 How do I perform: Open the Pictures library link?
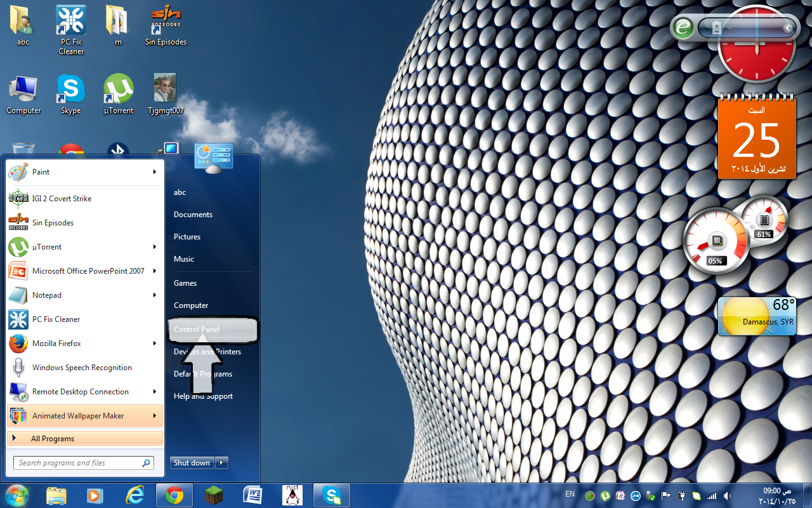[187, 237]
